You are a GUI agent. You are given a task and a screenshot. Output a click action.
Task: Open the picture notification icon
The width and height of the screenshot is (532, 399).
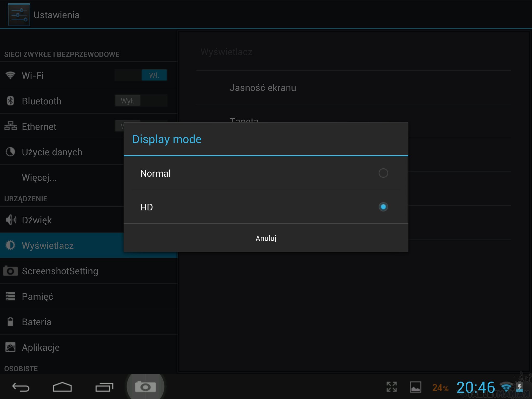(x=415, y=387)
